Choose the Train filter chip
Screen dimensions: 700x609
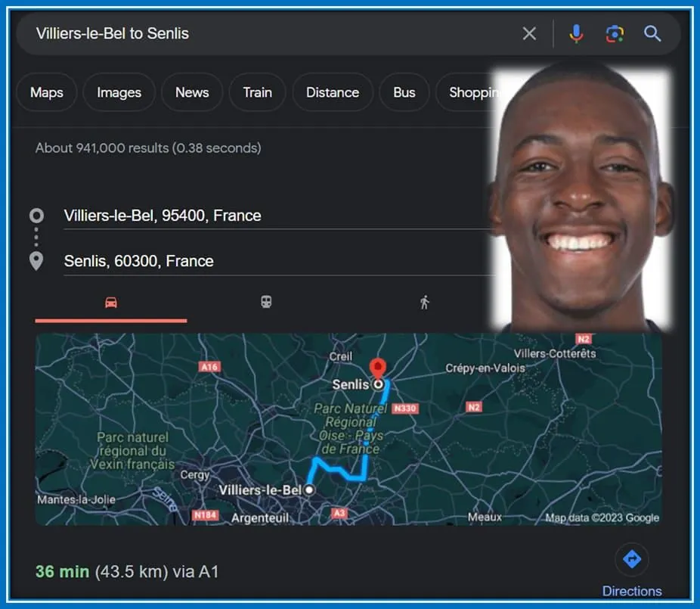pyautogui.click(x=258, y=92)
